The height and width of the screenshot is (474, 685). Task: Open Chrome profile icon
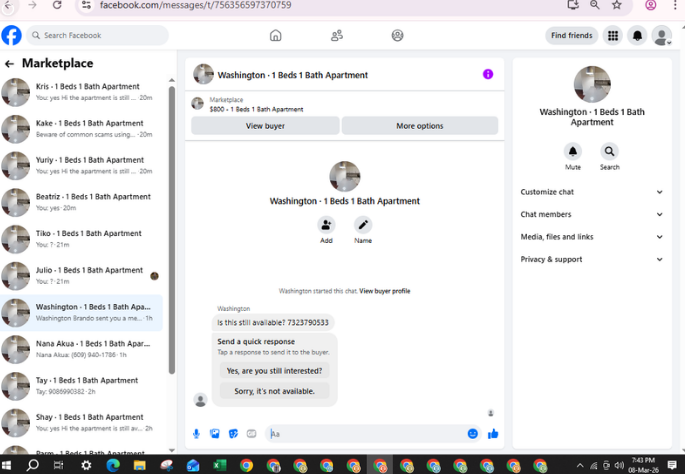650,5
